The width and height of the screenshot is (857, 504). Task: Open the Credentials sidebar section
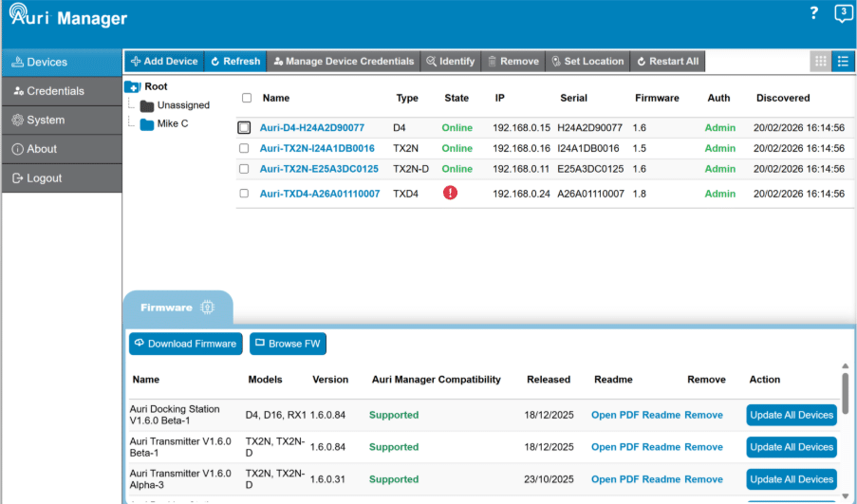point(62,91)
